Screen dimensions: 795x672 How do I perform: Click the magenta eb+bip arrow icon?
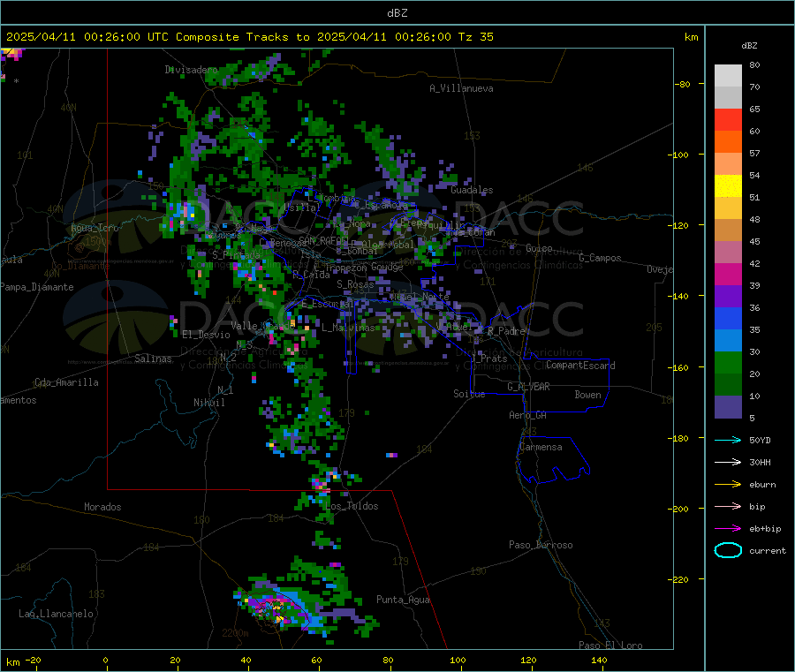[x=728, y=529]
